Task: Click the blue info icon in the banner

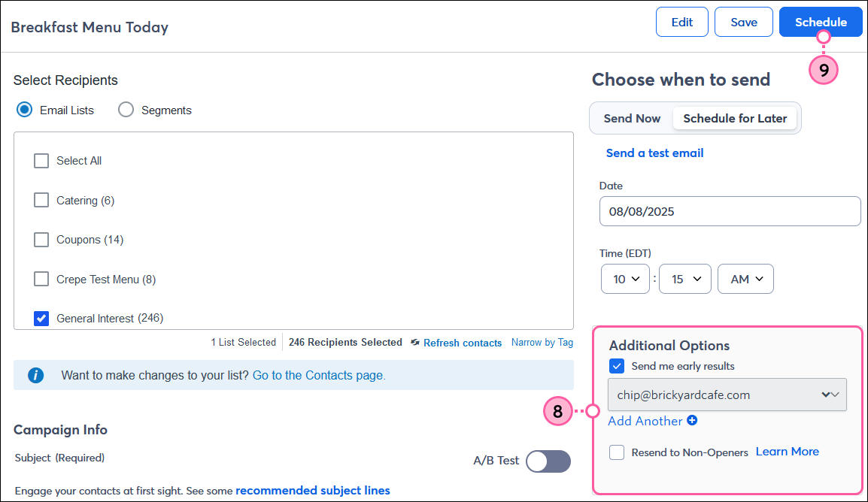Action: [x=36, y=376]
